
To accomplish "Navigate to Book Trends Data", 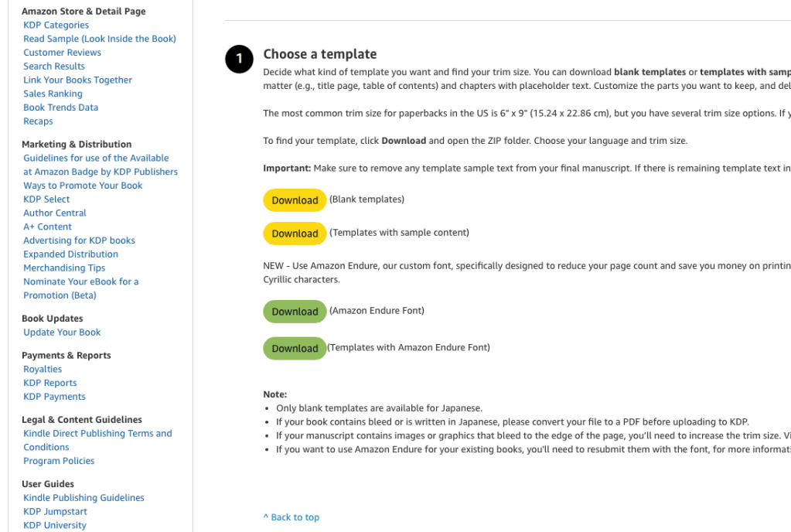I will pos(60,107).
